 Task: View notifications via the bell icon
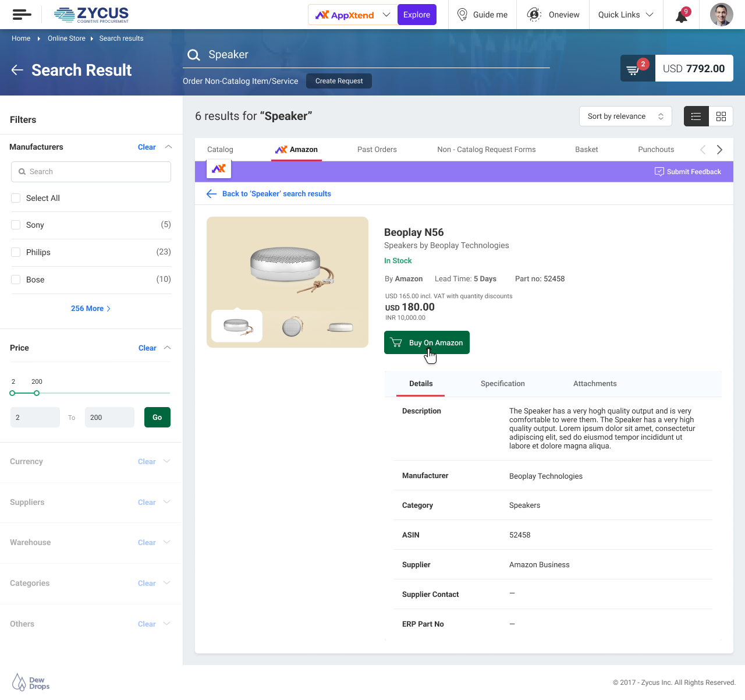pyautogui.click(x=680, y=15)
